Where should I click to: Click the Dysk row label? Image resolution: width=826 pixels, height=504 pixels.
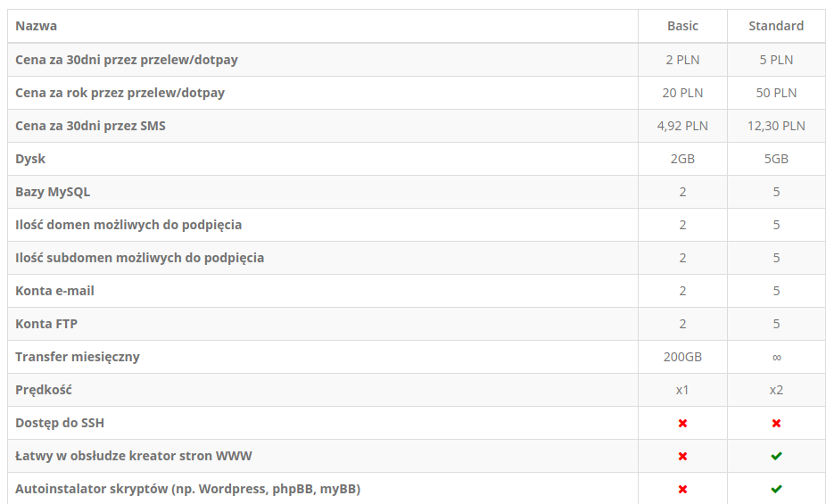pyautogui.click(x=30, y=159)
